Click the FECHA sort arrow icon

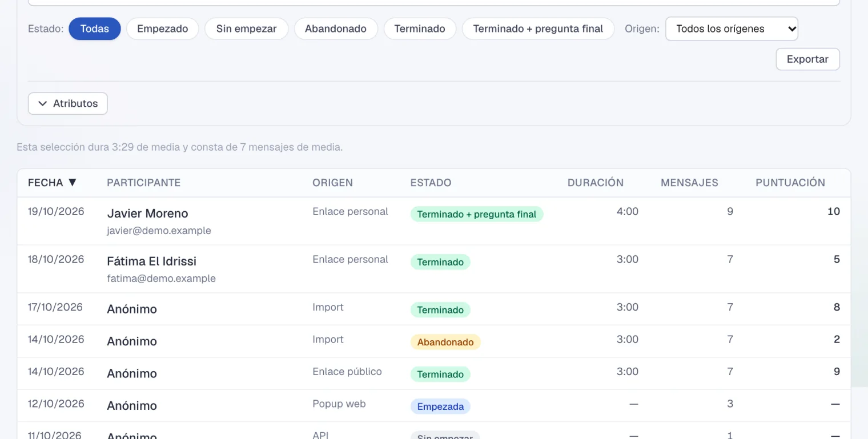click(72, 183)
